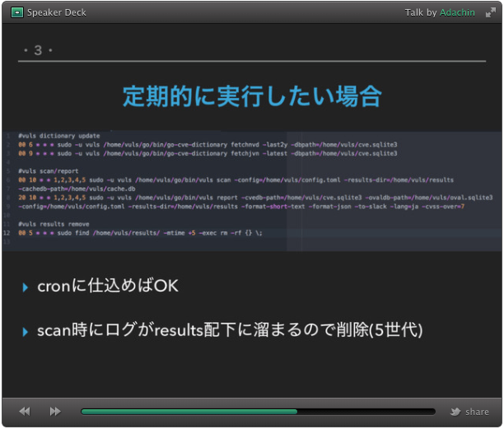Click the Speaker Deck logo icon
This screenshot has width=504, height=429.
click(17, 12)
